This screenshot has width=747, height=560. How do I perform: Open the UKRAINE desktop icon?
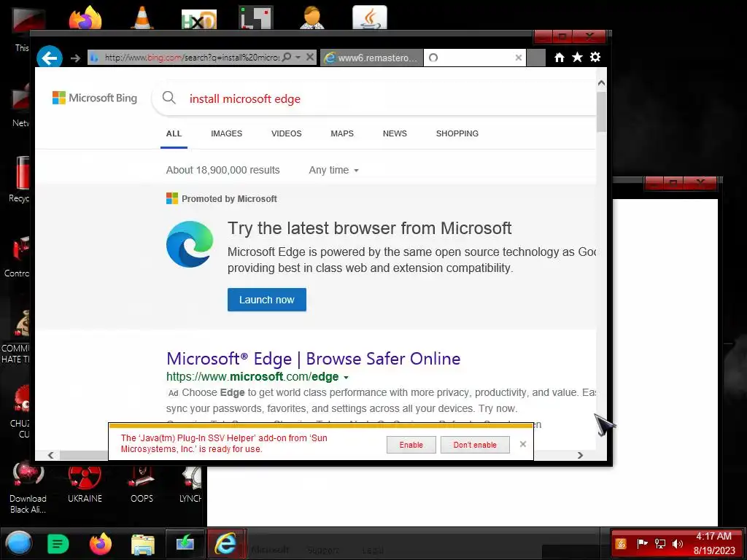point(85,485)
